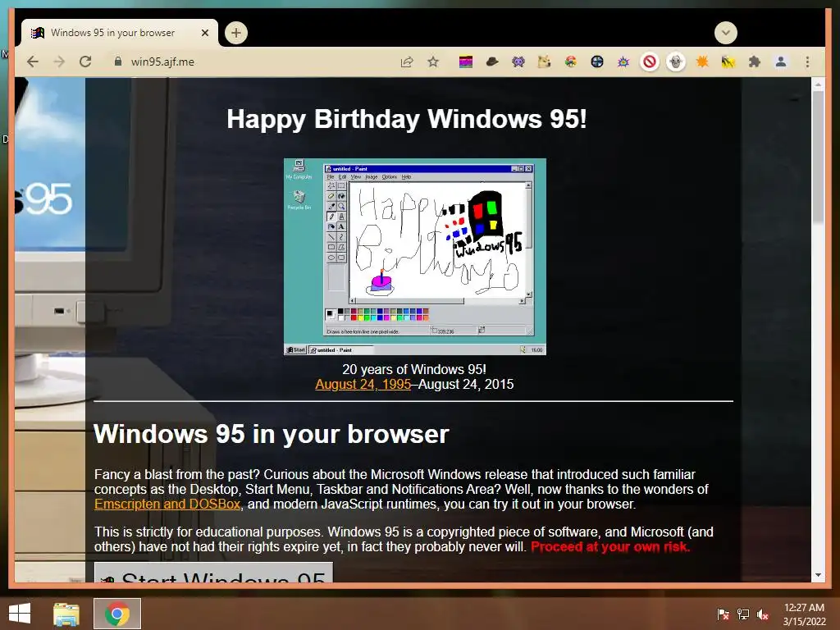Open the clock showing 12:27 AM
This screenshot has height=630, width=840.
click(804, 614)
